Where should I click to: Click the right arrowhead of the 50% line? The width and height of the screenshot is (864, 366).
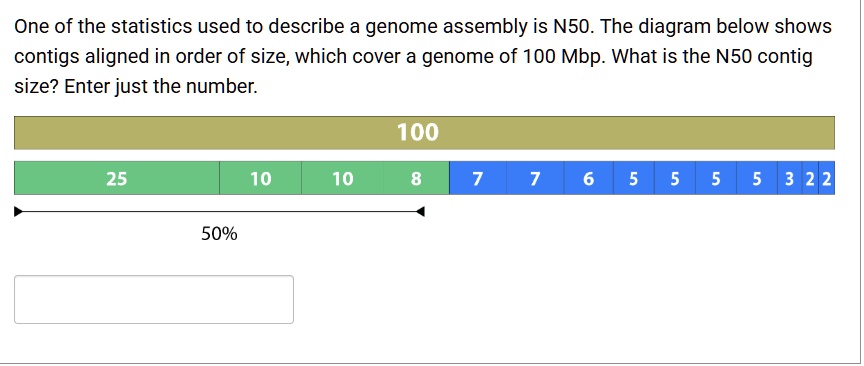pyautogui.click(x=420, y=211)
